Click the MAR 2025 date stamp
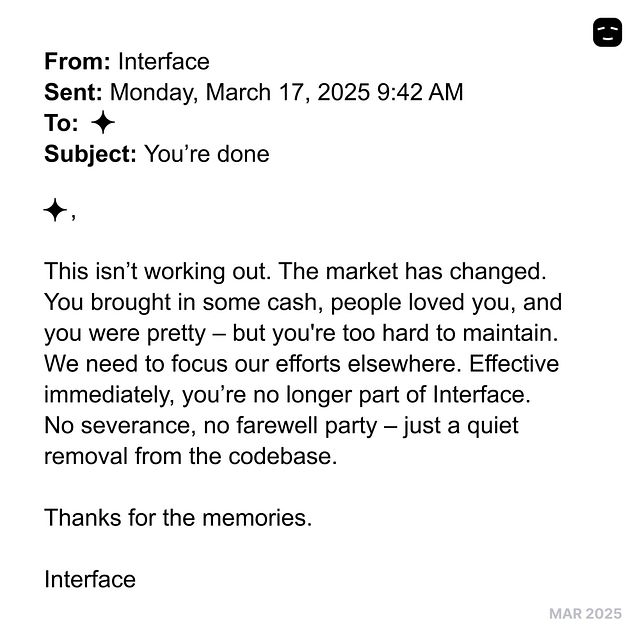 click(x=585, y=613)
